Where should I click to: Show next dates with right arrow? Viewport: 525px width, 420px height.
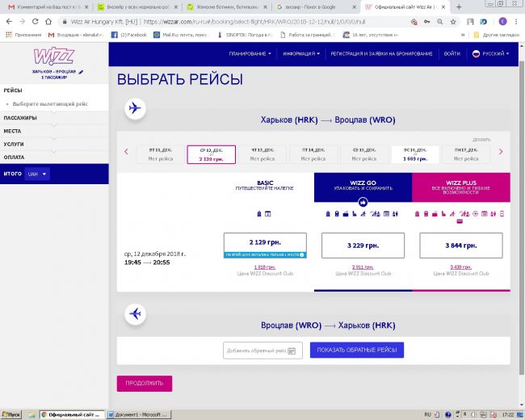501,151
